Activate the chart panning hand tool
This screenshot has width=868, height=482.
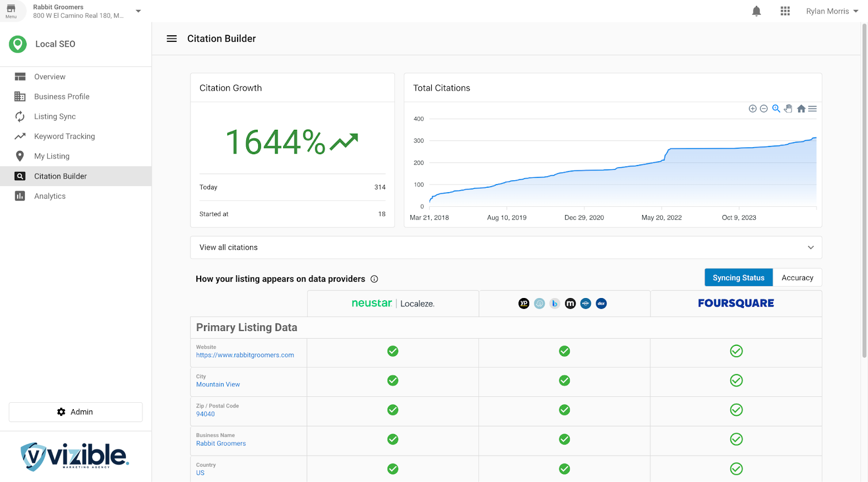pyautogui.click(x=788, y=109)
